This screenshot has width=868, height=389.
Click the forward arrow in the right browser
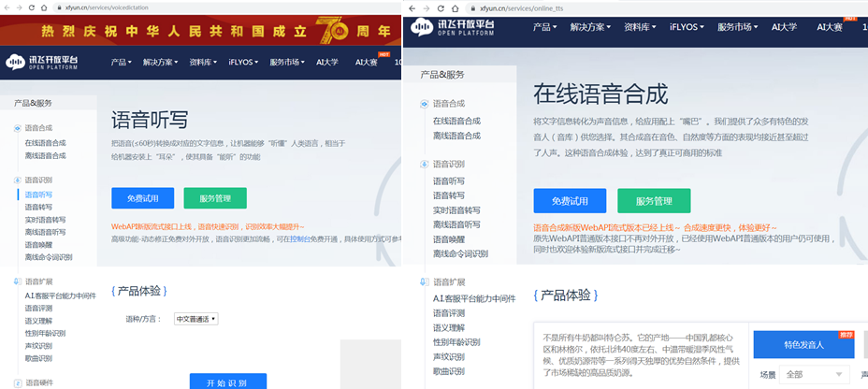point(427,8)
